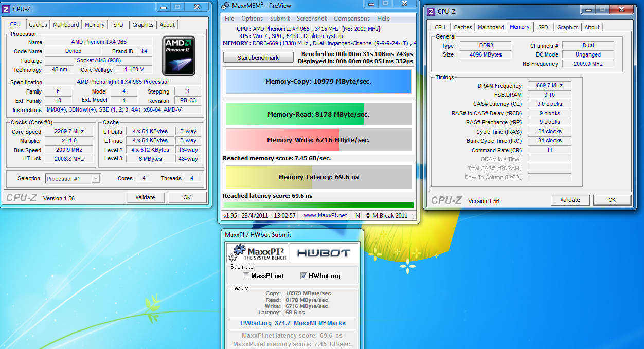Click the Memory-Write 6716 MByte/sec bar
Viewport: 644px width, 349px height.
(x=318, y=140)
